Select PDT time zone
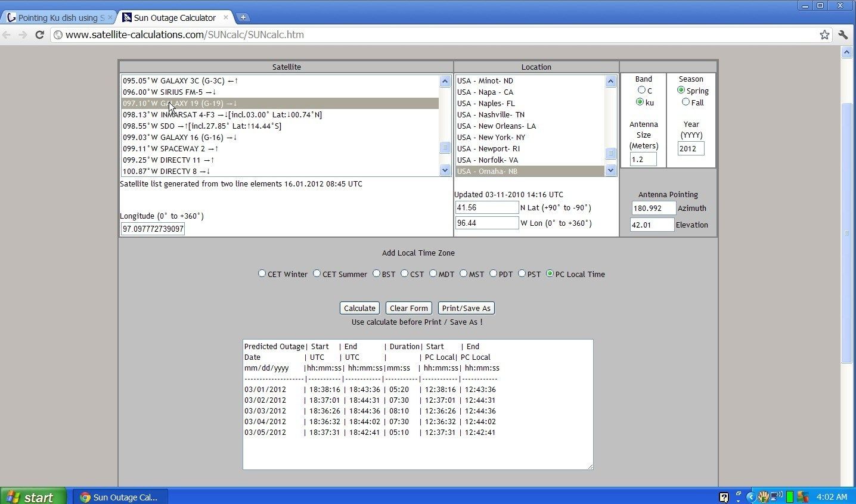 click(493, 273)
